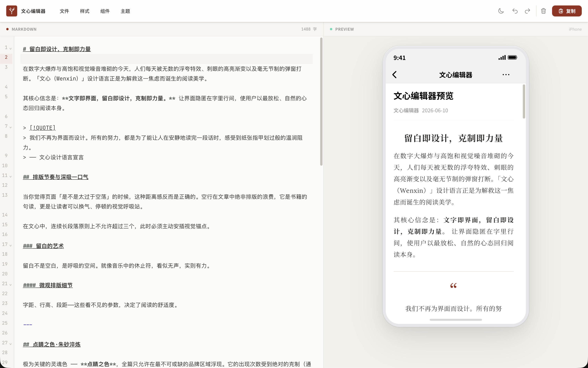Click line number 13 in the gutter
This screenshot has width=588, height=368.
point(5,195)
